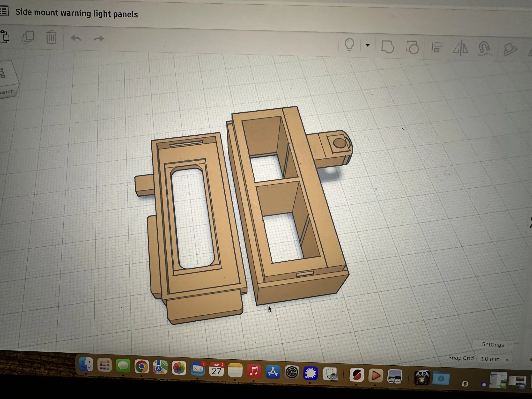Click the Ungroup shapes icon
The height and width of the screenshot is (399, 532).
tap(412, 47)
